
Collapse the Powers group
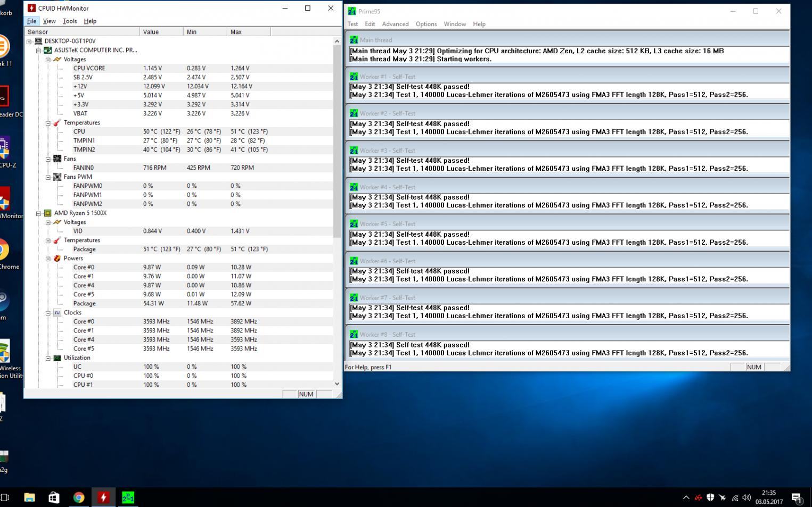point(48,259)
